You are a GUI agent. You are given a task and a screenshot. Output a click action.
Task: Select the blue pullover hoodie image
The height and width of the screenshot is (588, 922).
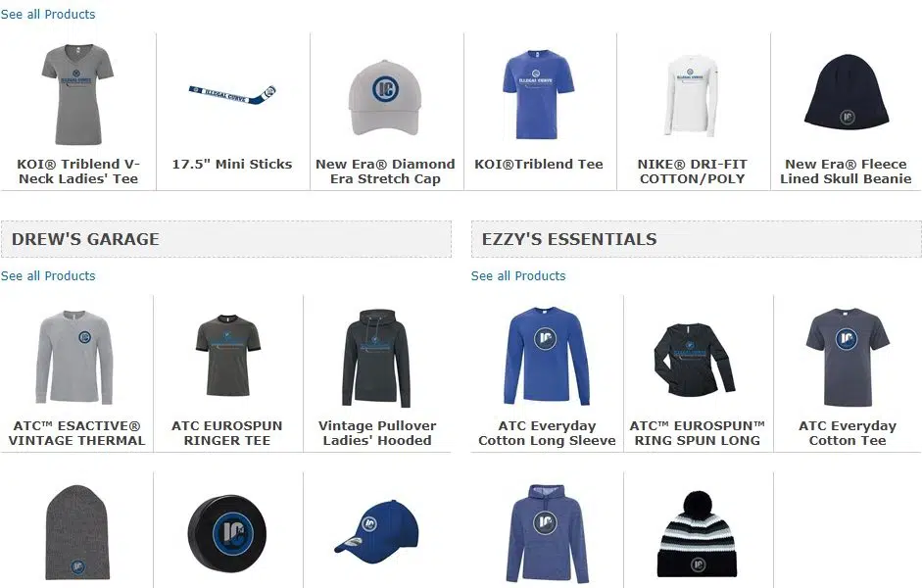tap(545, 533)
